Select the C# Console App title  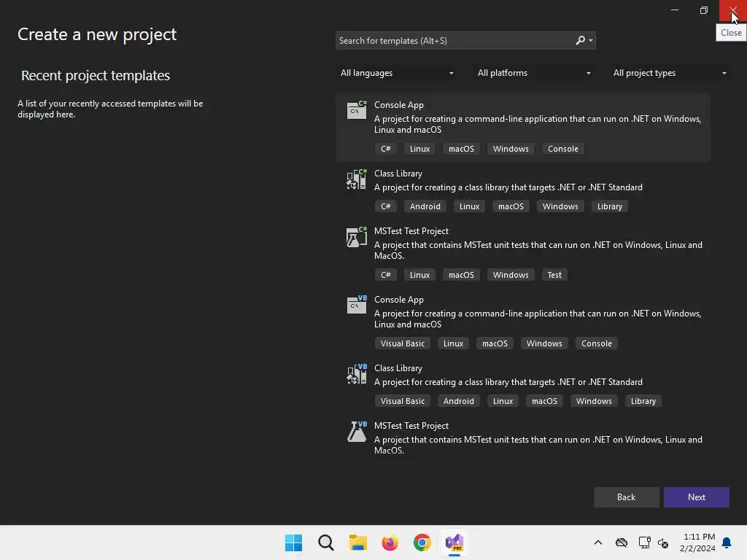click(x=399, y=105)
